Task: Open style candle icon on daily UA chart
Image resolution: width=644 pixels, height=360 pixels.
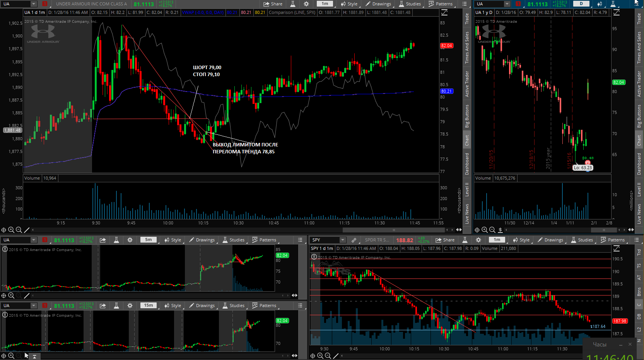Action: click(600, 4)
